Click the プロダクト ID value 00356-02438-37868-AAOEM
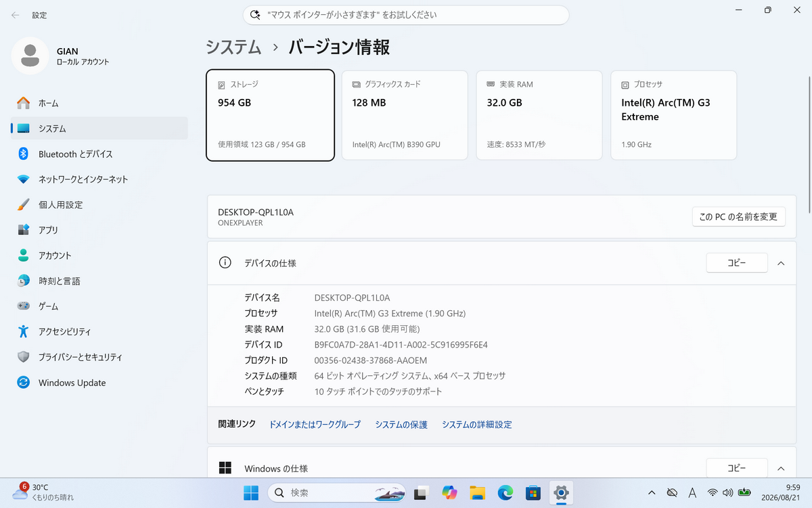The image size is (812, 508). pyautogui.click(x=371, y=360)
